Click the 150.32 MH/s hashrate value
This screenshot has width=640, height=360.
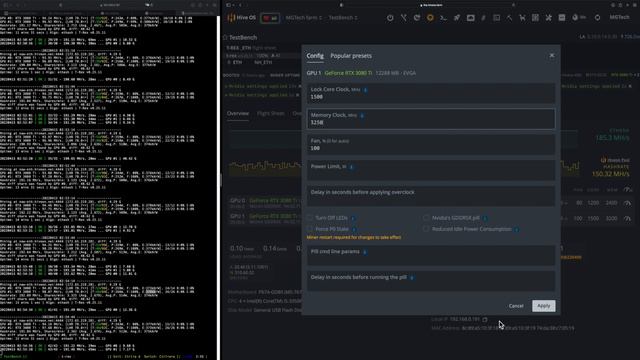tap(611, 174)
